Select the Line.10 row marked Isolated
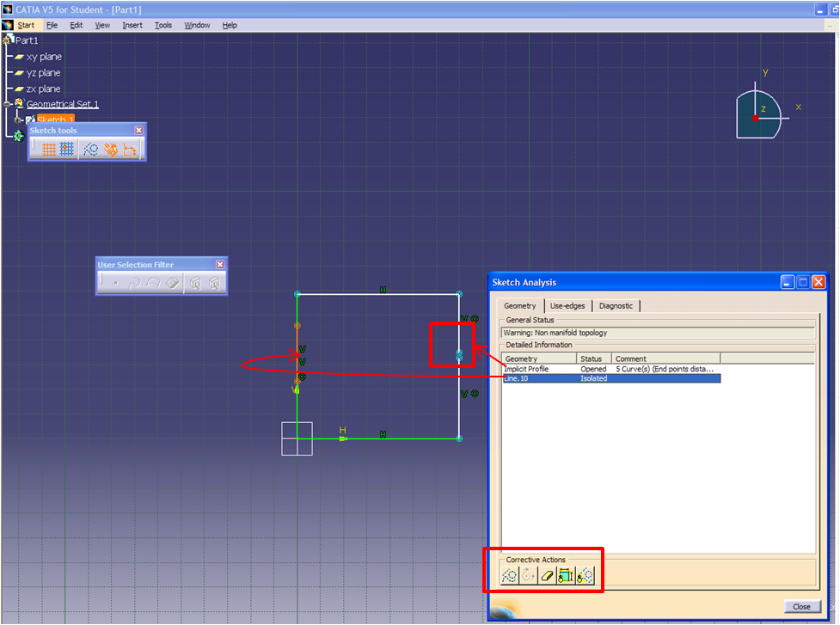The image size is (840, 625). (559, 378)
